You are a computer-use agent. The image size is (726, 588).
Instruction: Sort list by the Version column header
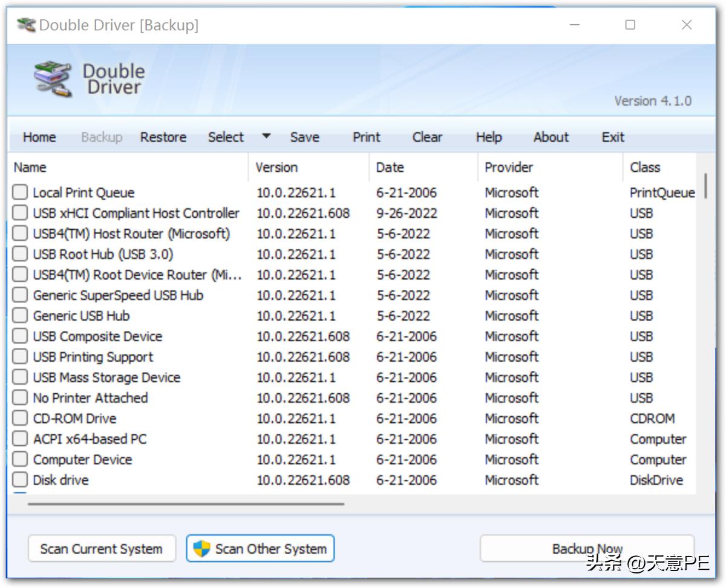[x=276, y=168]
